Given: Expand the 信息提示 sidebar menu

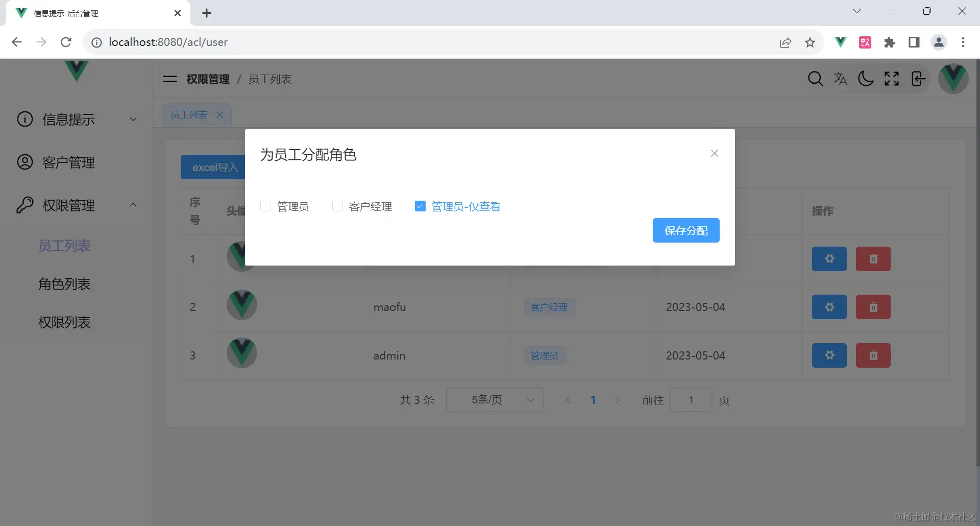Looking at the screenshot, I should pos(77,119).
